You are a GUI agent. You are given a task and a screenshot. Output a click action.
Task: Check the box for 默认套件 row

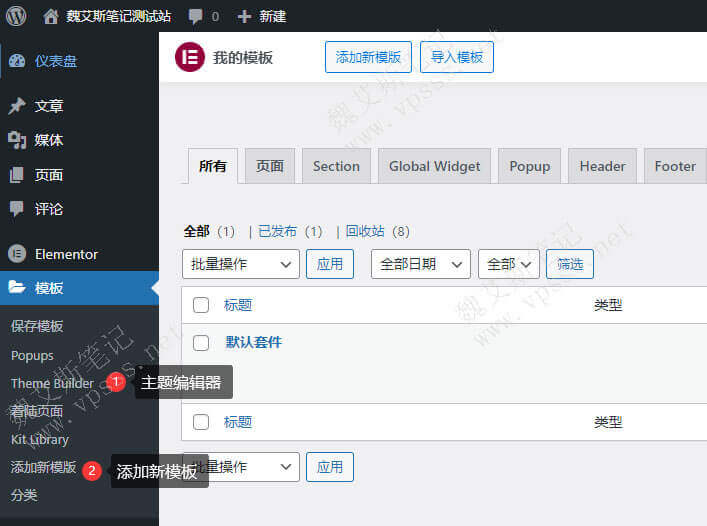coord(201,343)
